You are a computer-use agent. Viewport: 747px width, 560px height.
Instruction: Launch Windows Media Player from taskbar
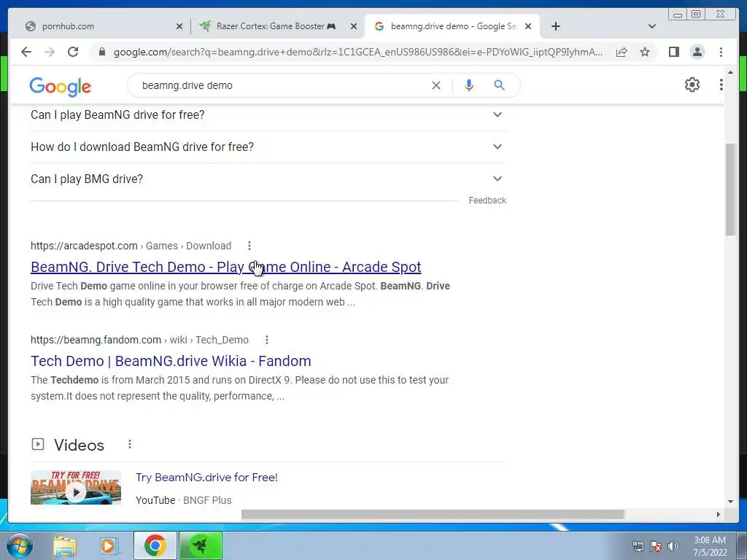pos(109,545)
